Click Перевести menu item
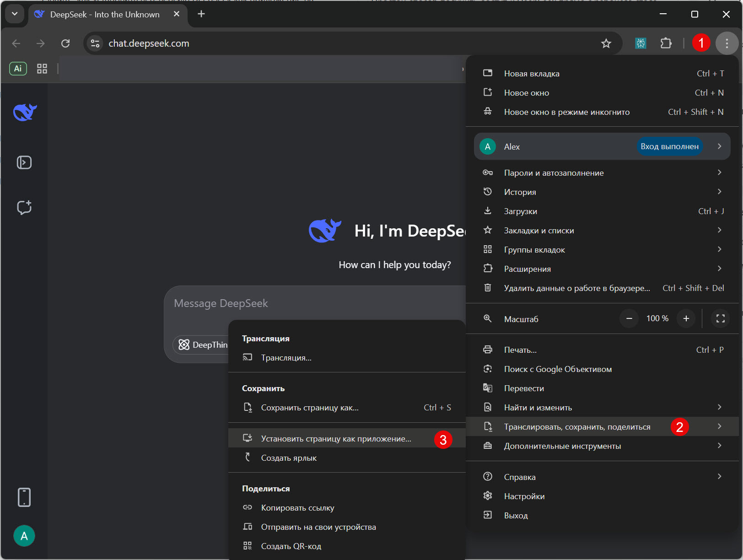 pyautogui.click(x=602, y=388)
